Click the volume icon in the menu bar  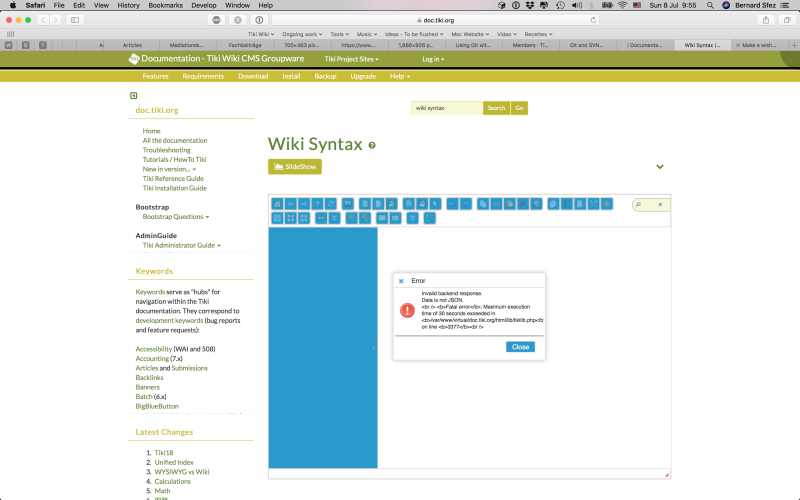[577, 5]
